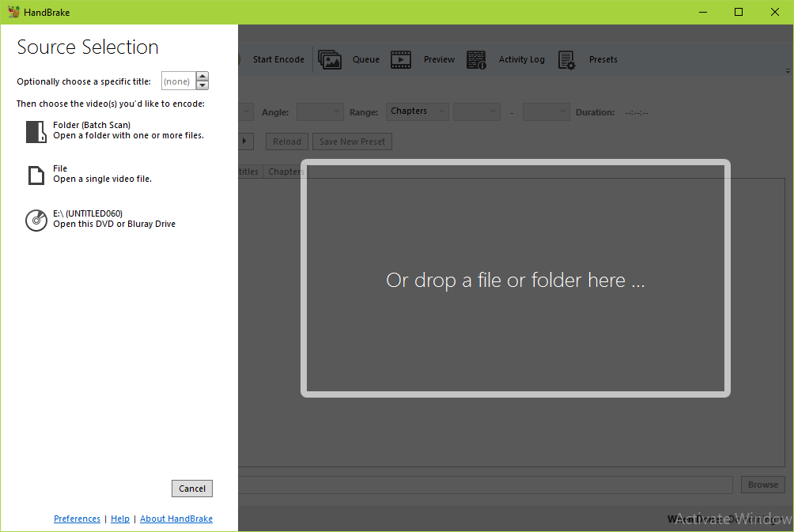This screenshot has width=794, height=532.
Task: Click the Queue pictures icon
Action: pos(330,60)
